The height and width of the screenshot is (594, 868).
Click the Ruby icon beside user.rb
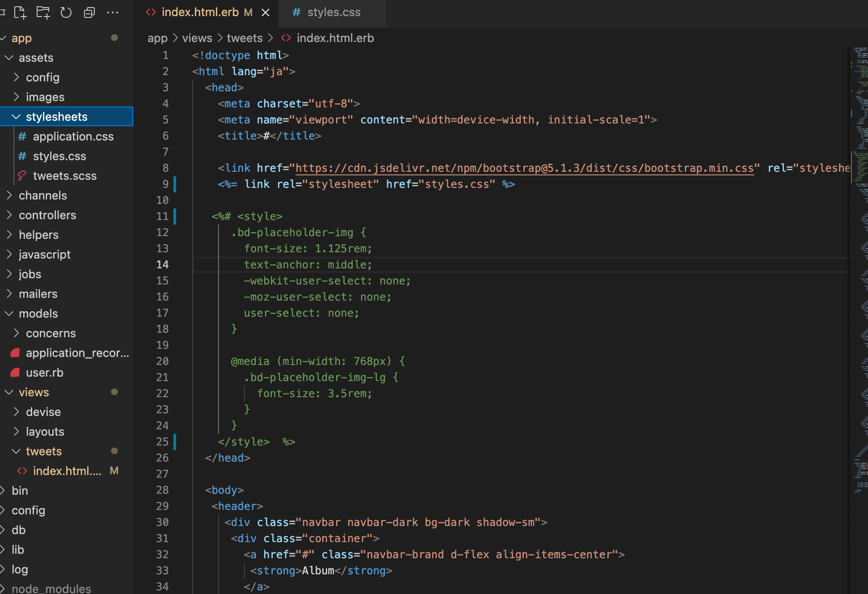tap(15, 373)
